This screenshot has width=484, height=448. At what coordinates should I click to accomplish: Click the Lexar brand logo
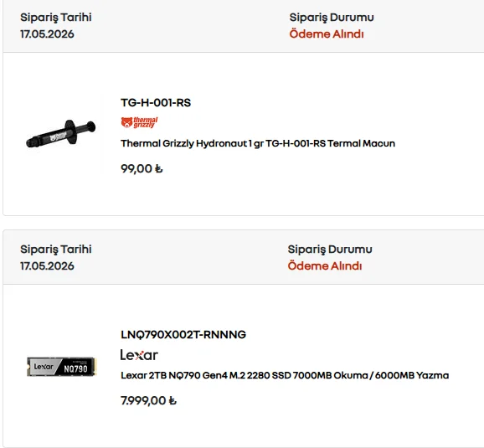pyautogui.click(x=139, y=355)
